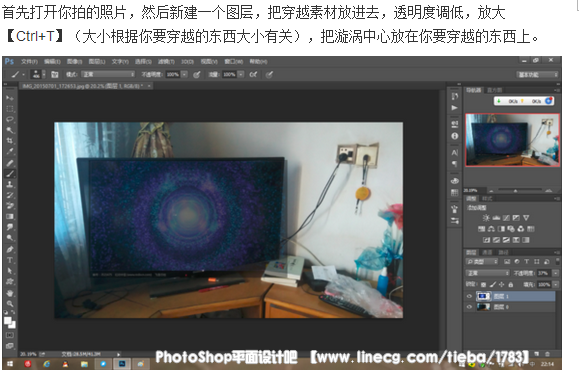Hide layer 1 with its eye icon
579x374 pixels.
pyautogui.click(x=469, y=296)
